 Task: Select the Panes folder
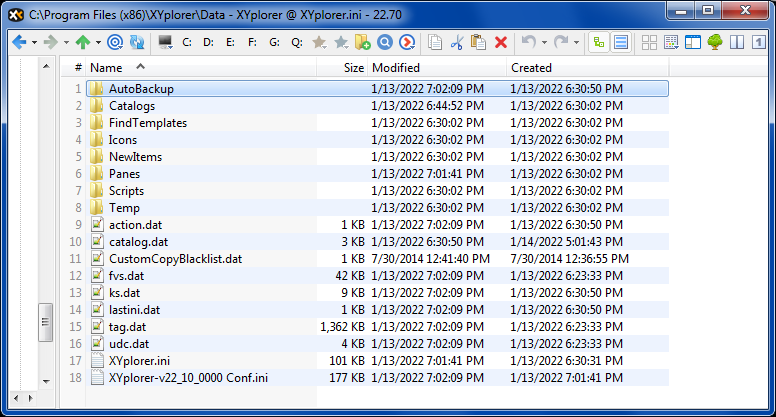124,174
